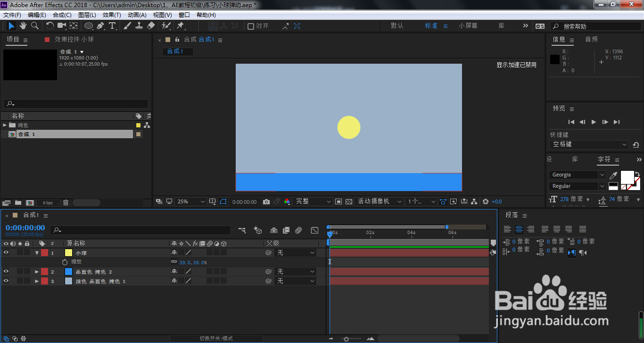Switch to the 音频 panel tab
644x343 pixels.
[x=591, y=40]
